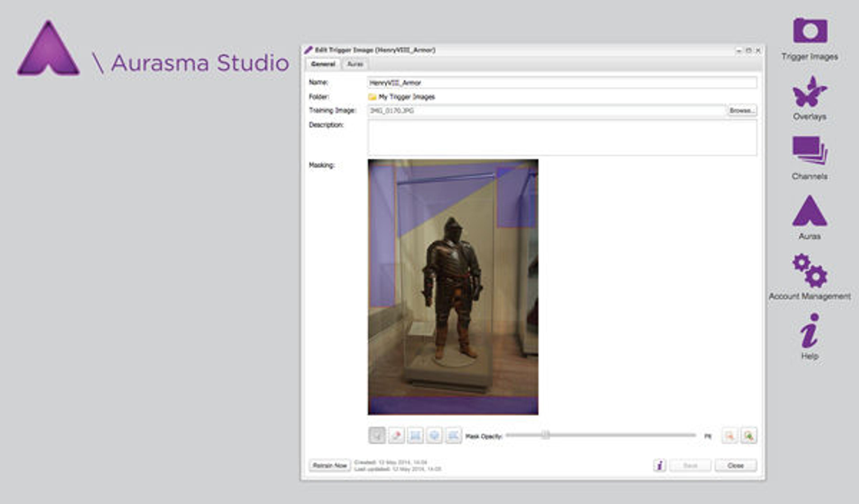Select the rectangle mask tool
The width and height of the screenshot is (859, 504).
click(415, 435)
